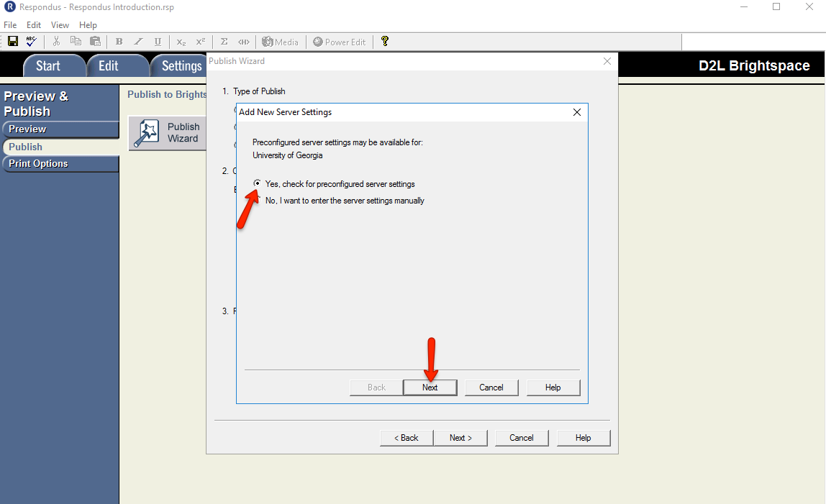This screenshot has height=504, width=826.
Task: Click the Save disk icon in toolbar
Action: click(x=13, y=41)
